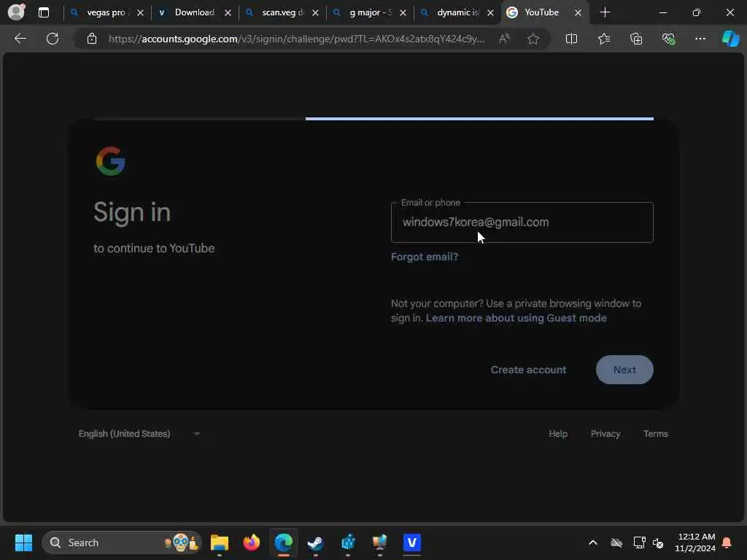Close the g major tab
The image size is (747, 560).
coord(403,13)
